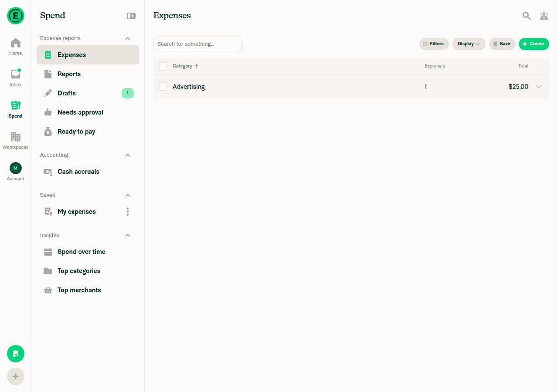The image size is (558, 392).
Task: View Spend over time insight
Action: point(88,252)
